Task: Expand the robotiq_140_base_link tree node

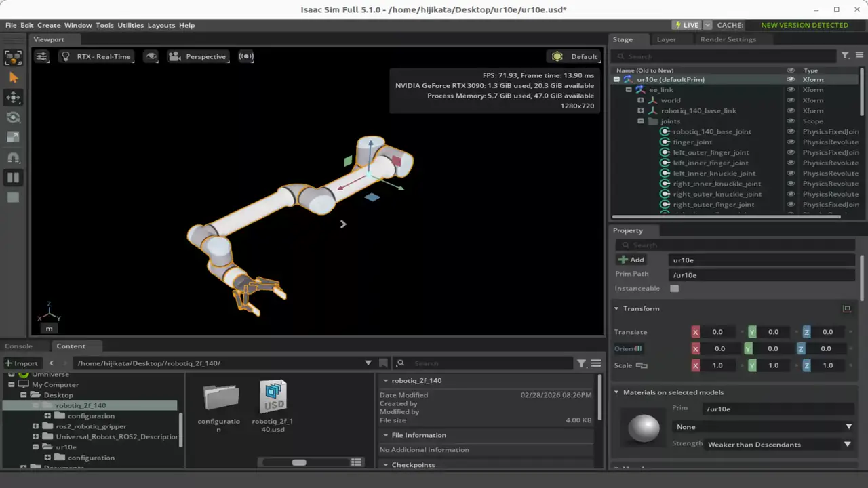Action: (641, 110)
